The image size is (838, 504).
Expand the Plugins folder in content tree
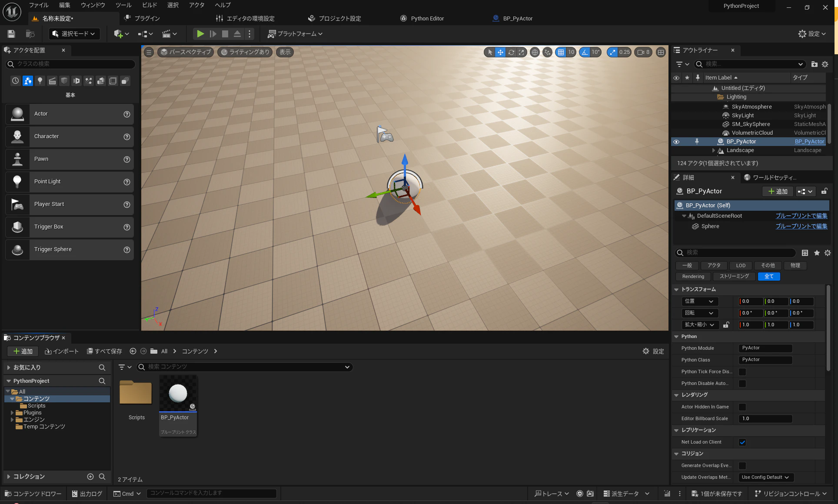[12, 413]
